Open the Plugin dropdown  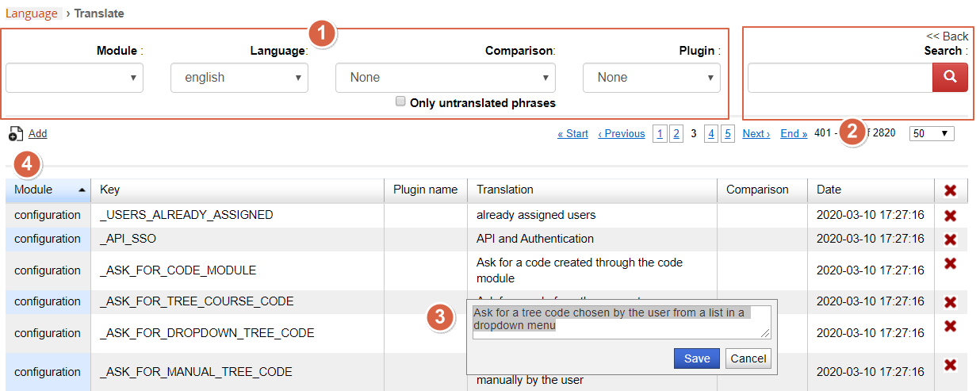click(652, 78)
